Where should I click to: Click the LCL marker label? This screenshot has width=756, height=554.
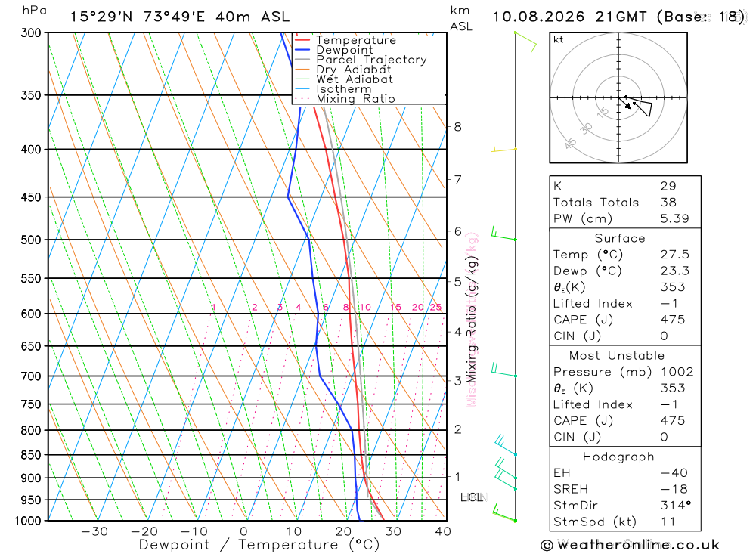pos(471,497)
